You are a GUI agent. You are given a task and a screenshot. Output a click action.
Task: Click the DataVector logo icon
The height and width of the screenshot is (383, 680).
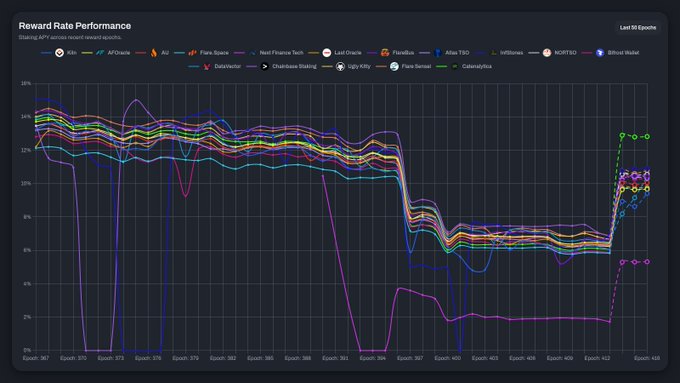click(x=206, y=66)
